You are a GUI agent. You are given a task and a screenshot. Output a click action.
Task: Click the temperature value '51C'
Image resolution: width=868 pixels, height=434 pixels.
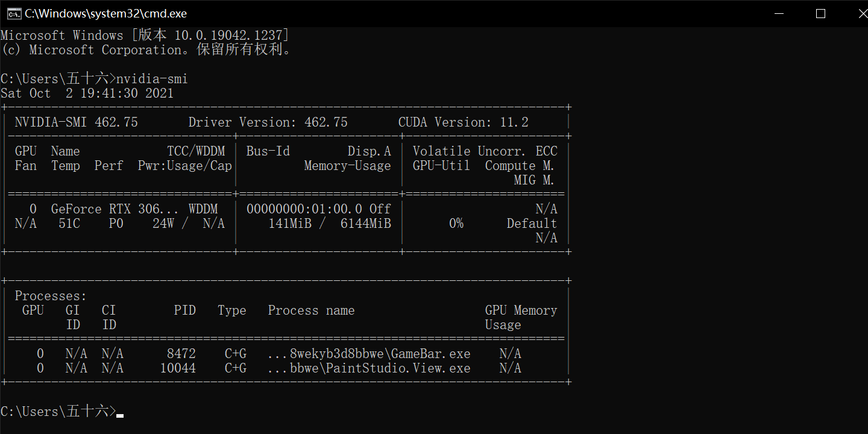click(69, 224)
